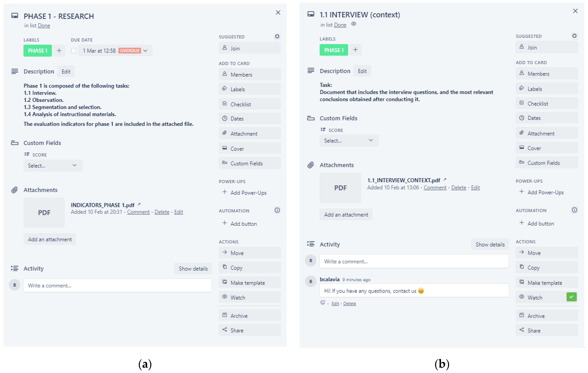Choose Attachment in 1.1 INTERVIEW card sidebar

point(546,133)
